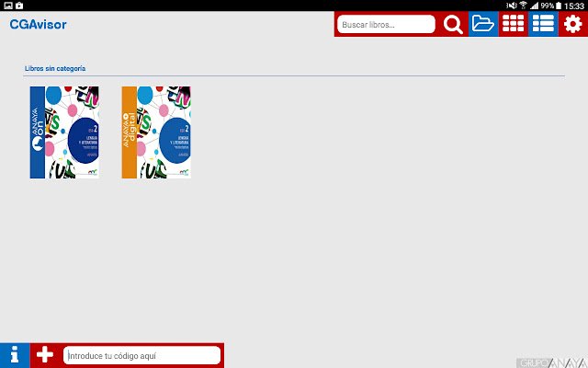Click the magnifying glass search icon
The height and width of the screenshot is (368, 588).
coord(453,25)
